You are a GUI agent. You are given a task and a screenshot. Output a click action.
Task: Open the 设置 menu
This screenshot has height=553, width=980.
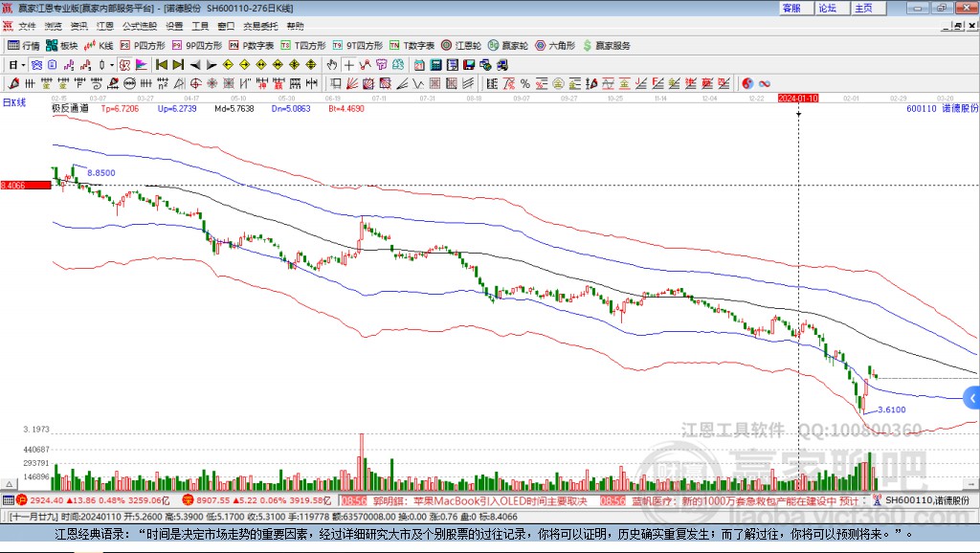click(174, 26)
